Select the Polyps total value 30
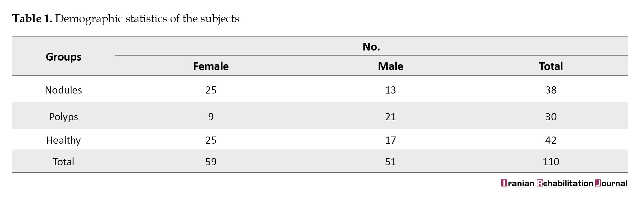 pyautogui.click(x=551, y=117)
